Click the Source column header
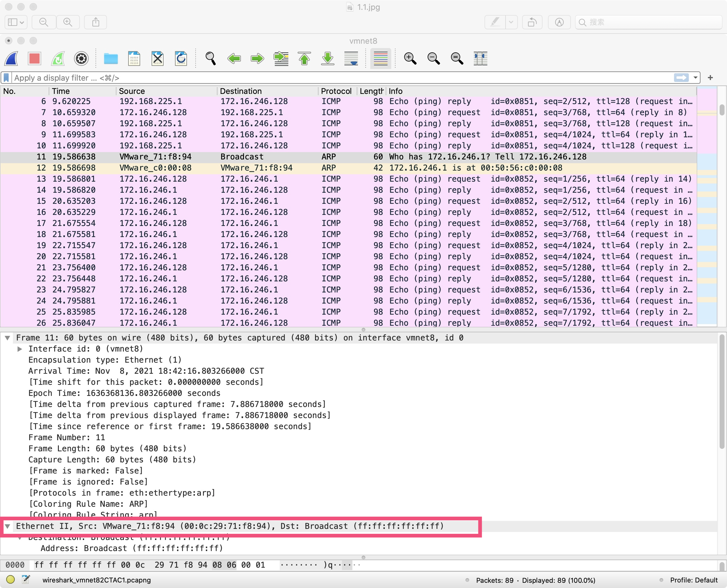727x588 pixels. 132,91
